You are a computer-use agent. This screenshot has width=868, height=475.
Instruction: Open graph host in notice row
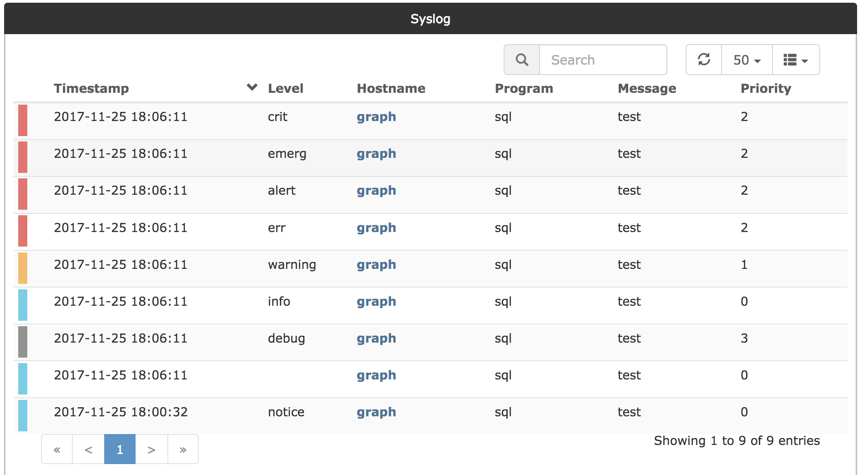376,413
